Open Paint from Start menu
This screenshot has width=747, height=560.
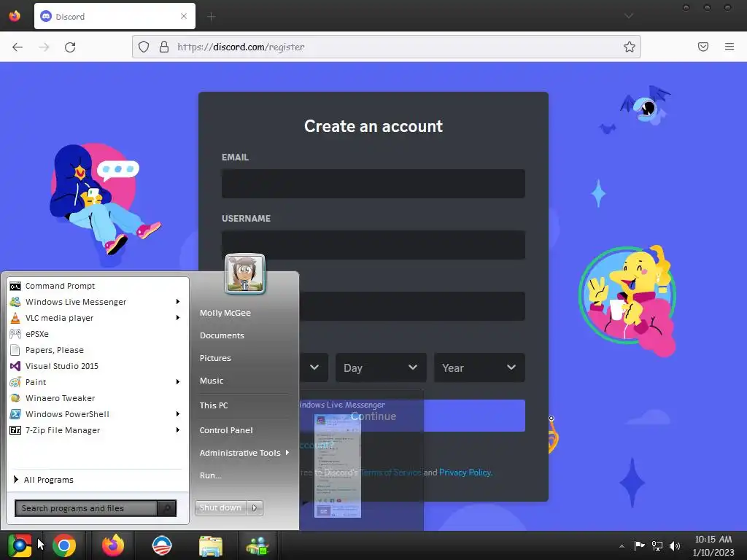pyautogui.click(x=98, y=382)
